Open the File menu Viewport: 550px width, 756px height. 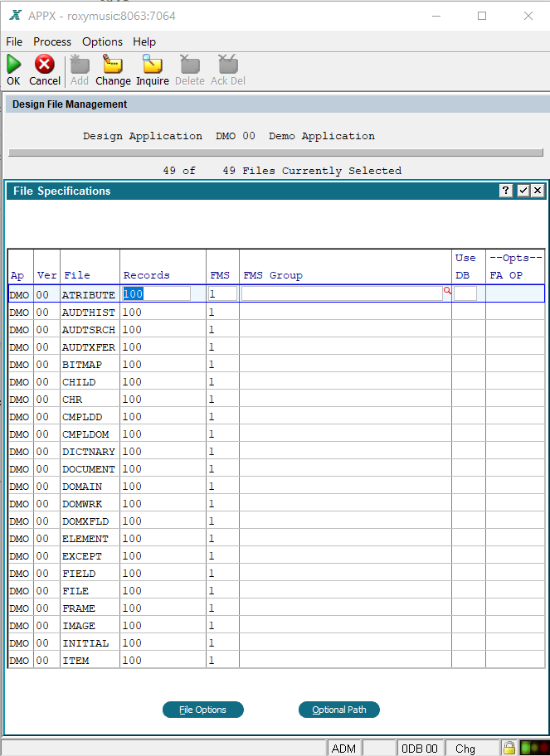coord(14,42)
